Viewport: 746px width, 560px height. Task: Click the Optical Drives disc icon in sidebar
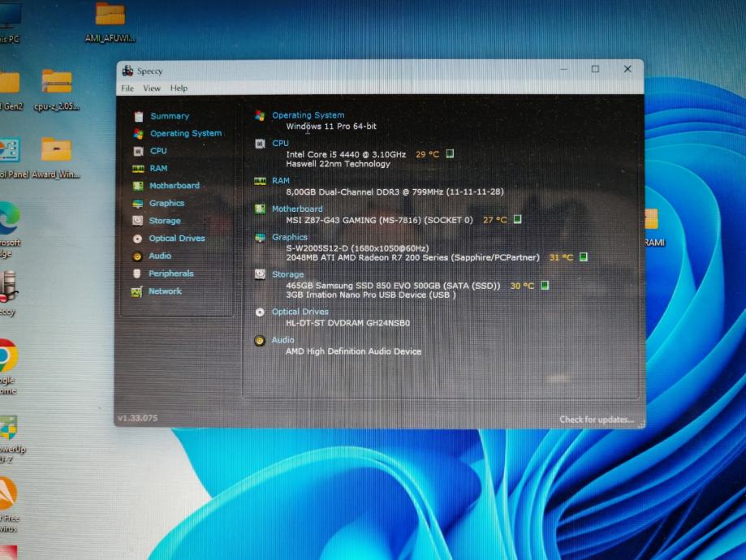pos(137,239)
